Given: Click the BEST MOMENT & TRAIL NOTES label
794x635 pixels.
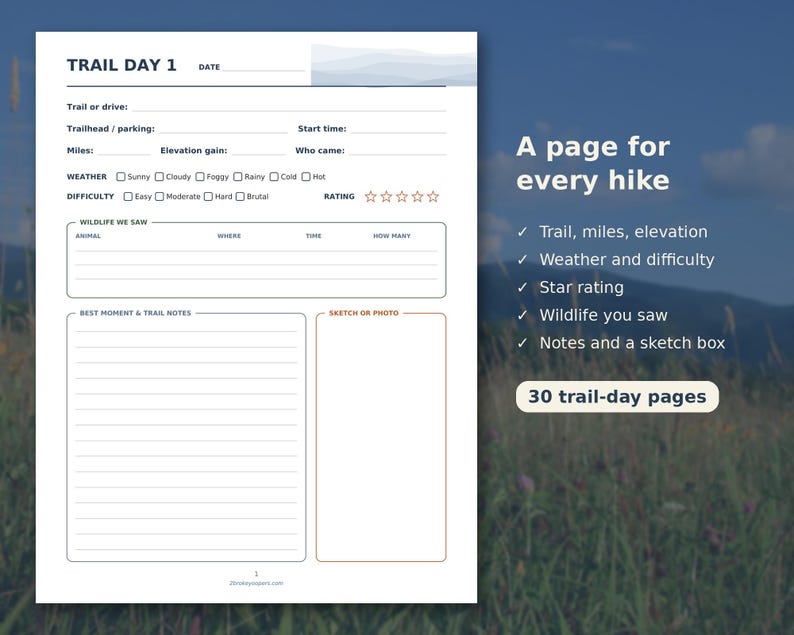Looking at the screenshot, I should coord(135,313).
